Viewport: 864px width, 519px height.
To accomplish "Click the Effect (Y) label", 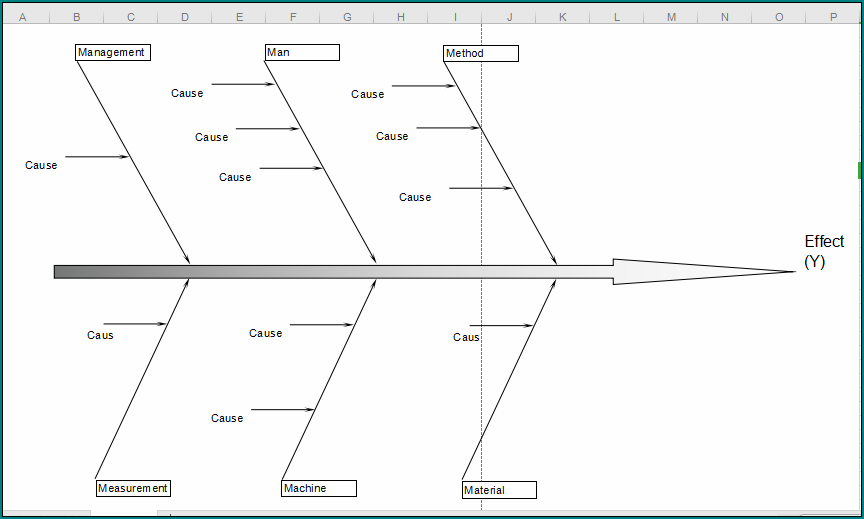I will [824, 251].
